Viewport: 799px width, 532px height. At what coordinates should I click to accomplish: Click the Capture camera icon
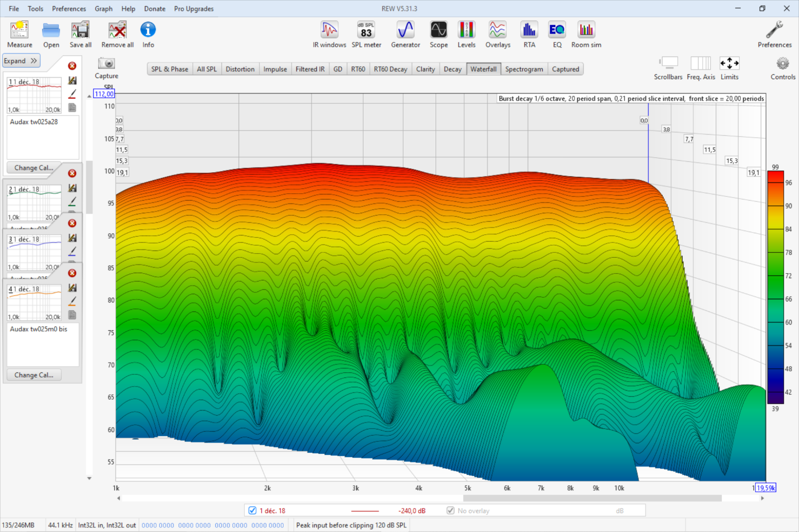click(106, 64)
